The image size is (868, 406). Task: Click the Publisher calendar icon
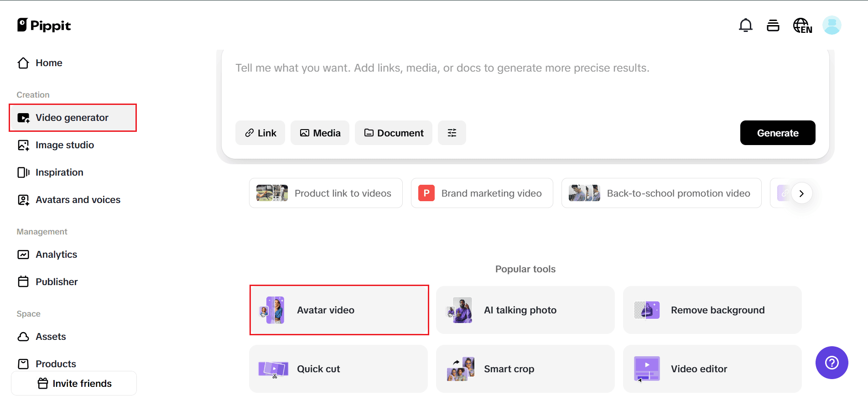pyautogui.click(x=23, y=281)
